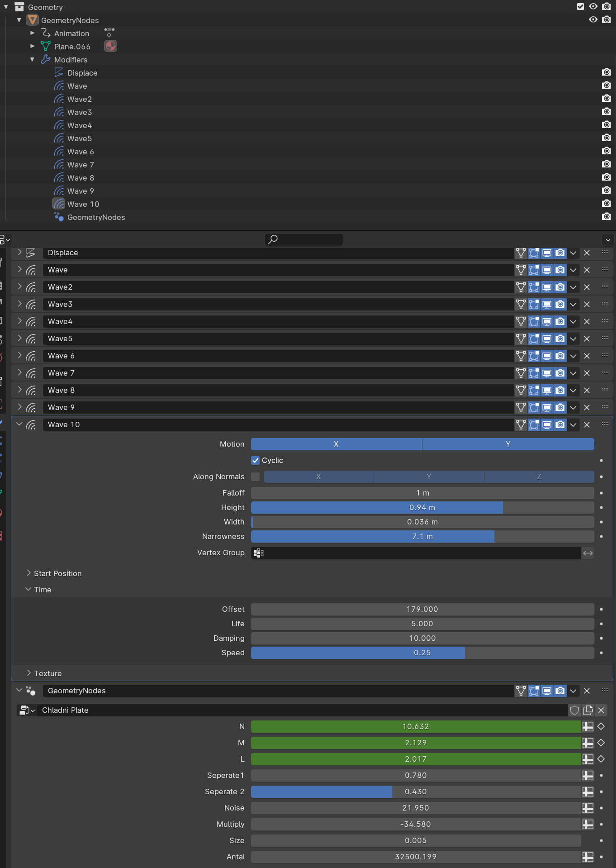The image size is (616, 868).
Task: Expand the Texture subpanel
Action: pyautogui.click(x=28, y=673)
